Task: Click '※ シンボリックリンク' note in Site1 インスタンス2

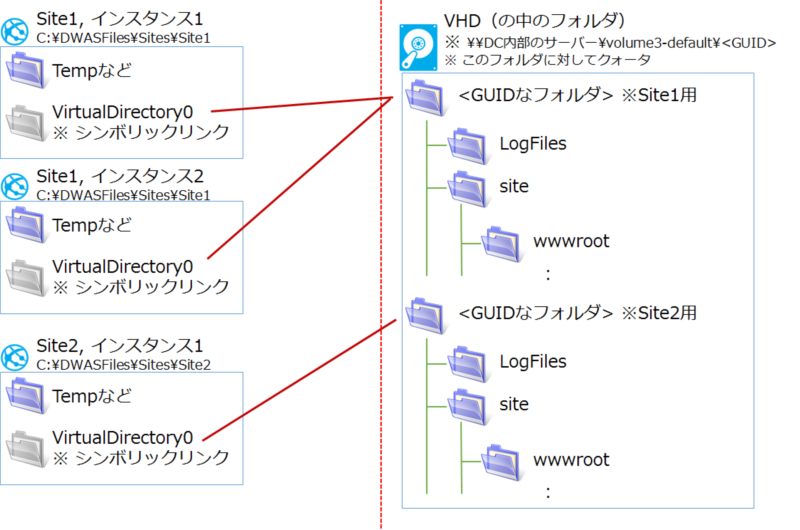Action: tap(141, 287)
